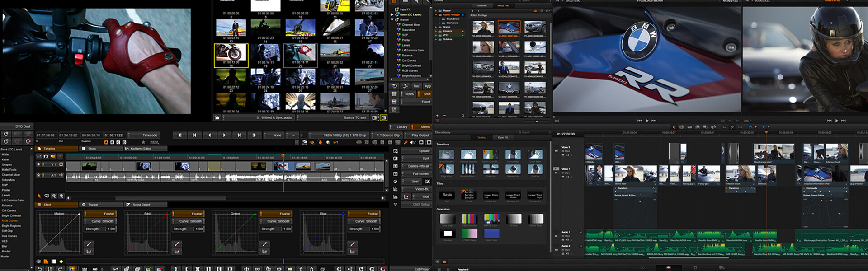868x271 pixels.
Task: Switch to Tracker tab
Action: pyautogui.click(x=101, y=205)
